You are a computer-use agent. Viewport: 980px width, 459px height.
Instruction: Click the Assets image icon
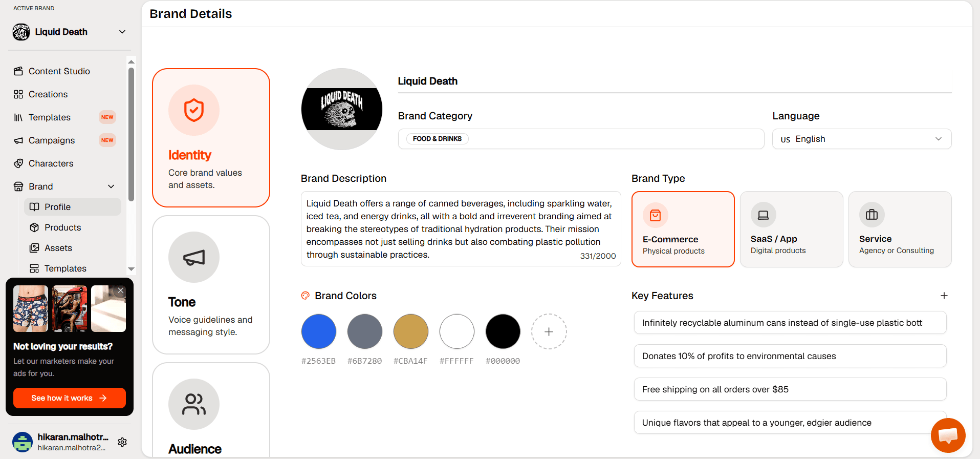click(34, 248)
